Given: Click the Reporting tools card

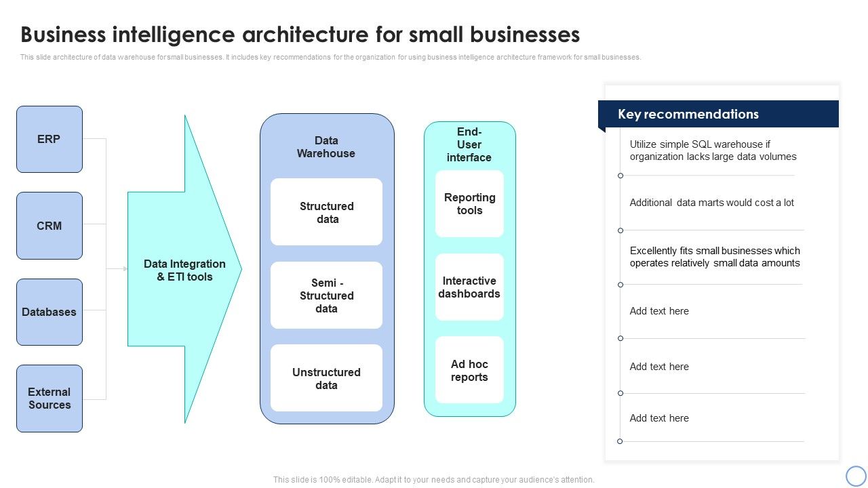Looking at the screenshot, I should (x=469, y=204).
